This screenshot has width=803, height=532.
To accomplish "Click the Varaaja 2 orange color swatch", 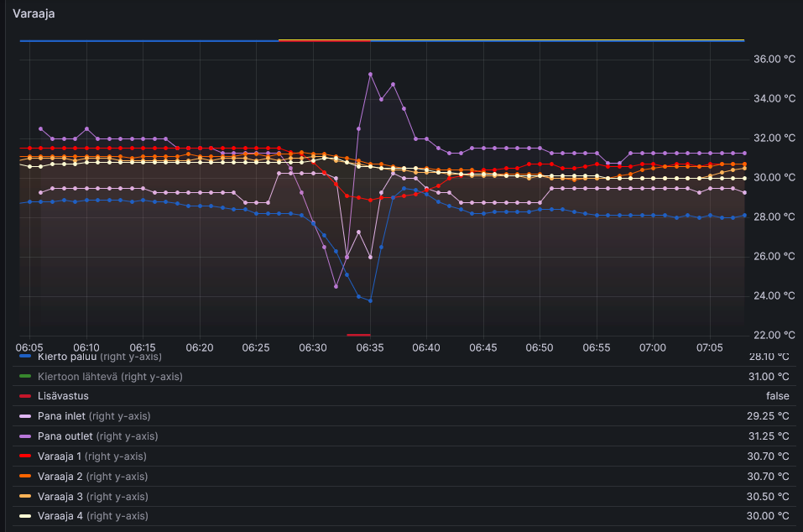I will click(x=25, y=476).
